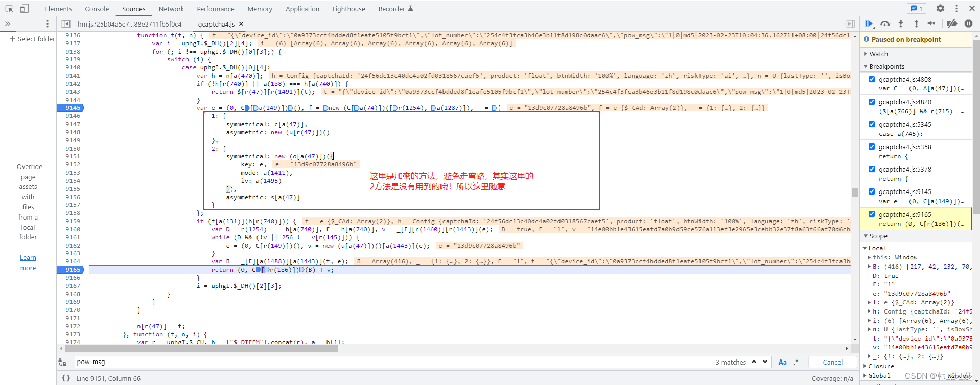Screen dimensions: 980x385
Task: Toggle pause on exceptions
Action: tap(968, 23)
